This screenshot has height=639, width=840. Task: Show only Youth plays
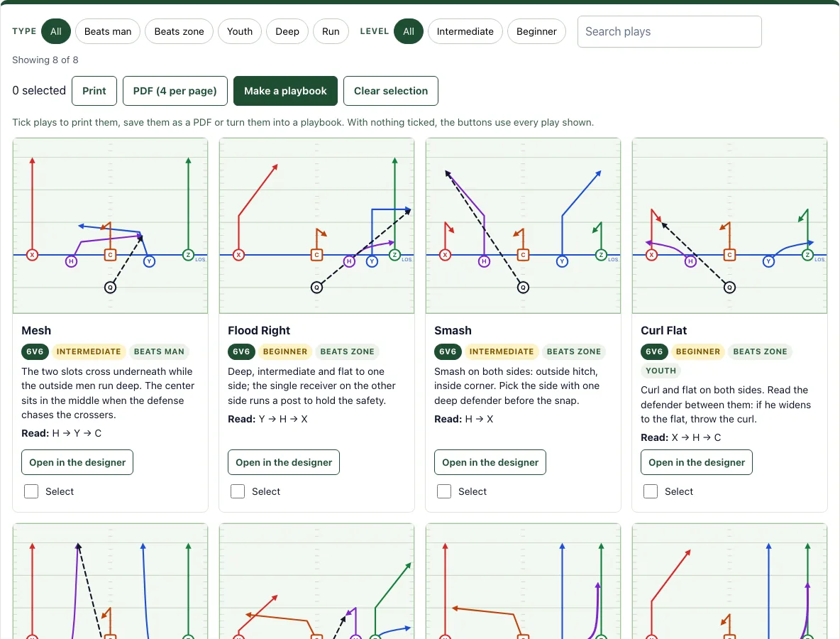[x=240, y=32]
